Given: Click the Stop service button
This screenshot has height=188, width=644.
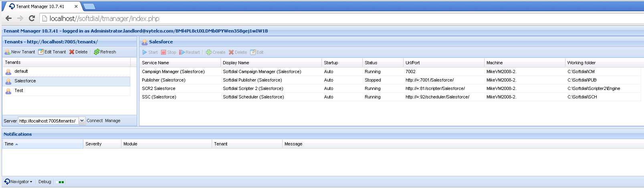Looking at the screenshot, I should [168, 52].
